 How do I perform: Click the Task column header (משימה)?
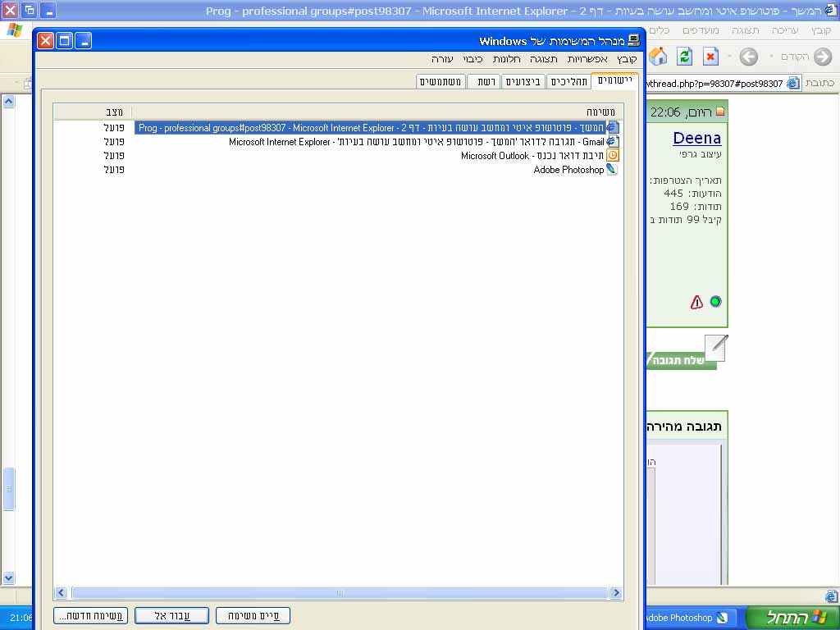tap(378, 112)
